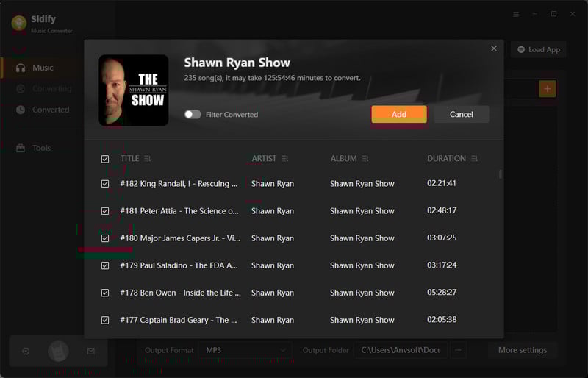The height and width of the screenshot is (378, 588).
Task: Uncheck episode #179 Paul Saladino checkbox
Action: coord(105,265)
